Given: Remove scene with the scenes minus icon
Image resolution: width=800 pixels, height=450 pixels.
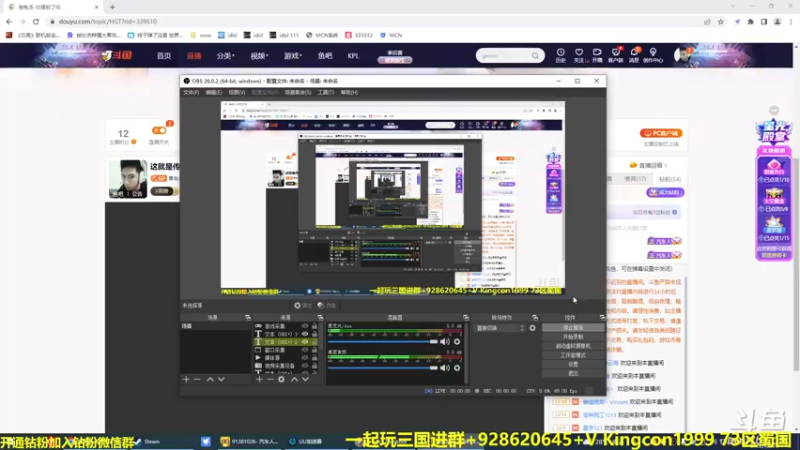Looking at the screenshot, I should coord(197,380).
